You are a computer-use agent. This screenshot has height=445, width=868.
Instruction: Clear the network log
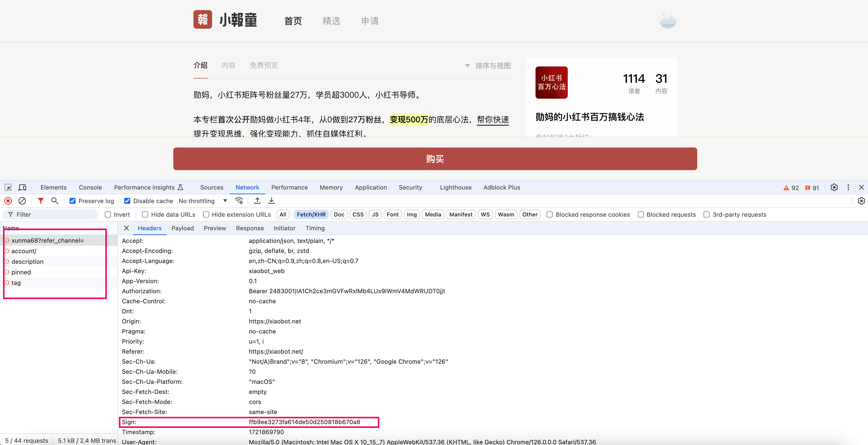(22, 201)
